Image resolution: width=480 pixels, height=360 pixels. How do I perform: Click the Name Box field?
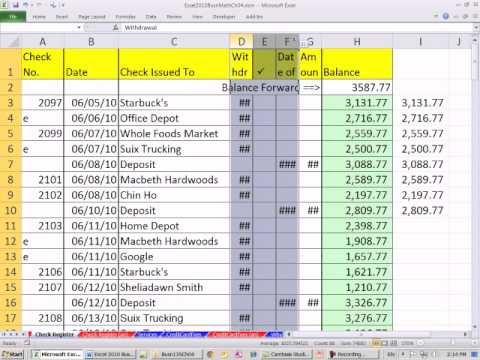[x=38, y=28]
